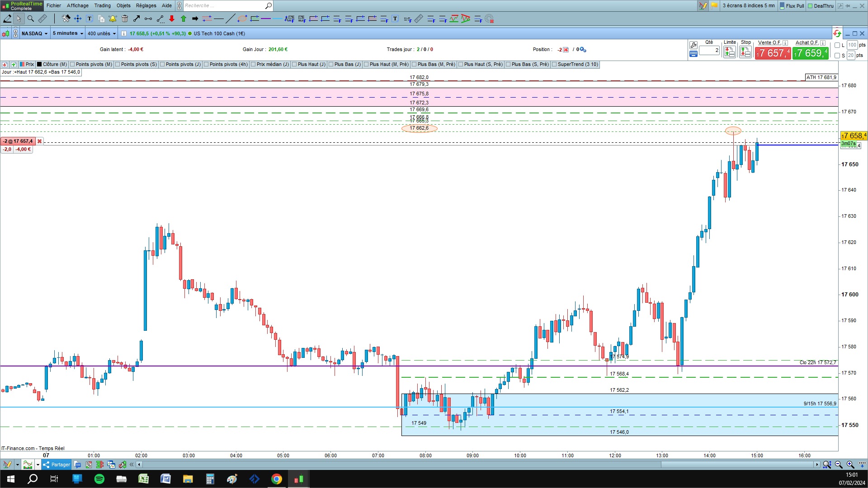This screenshot has height=488, width=868.
Task: Open the Affichage menu
Action: [77, 5]
